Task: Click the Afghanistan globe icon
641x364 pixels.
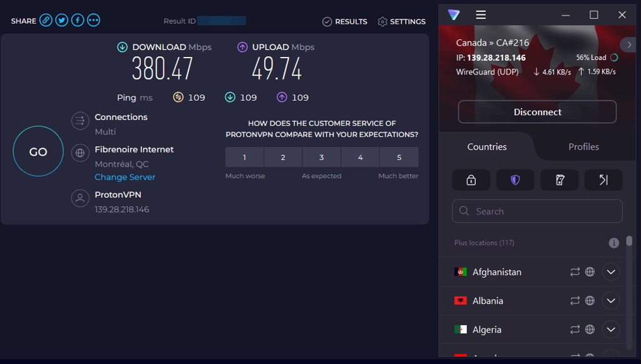Action: (590, 271)
